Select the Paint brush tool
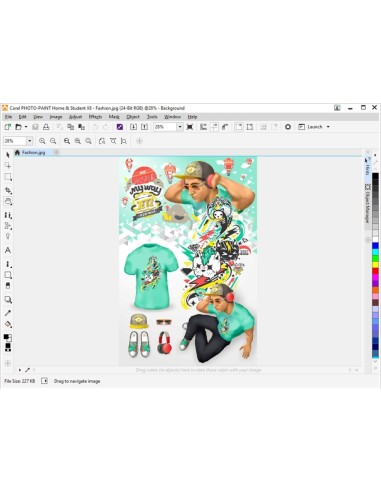Viewport: 381px width, 492px height. pos(8,264)
